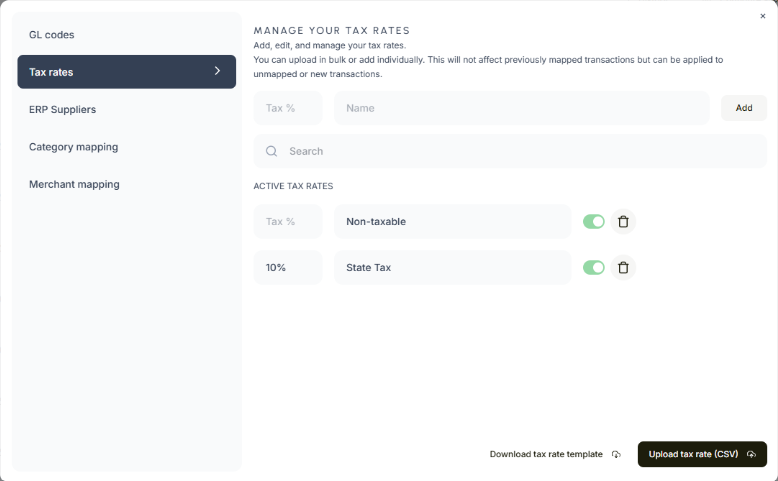Toggle off the Non-taxable rate
The height and width of the screenshot is (481, 778).
(594, 221)
